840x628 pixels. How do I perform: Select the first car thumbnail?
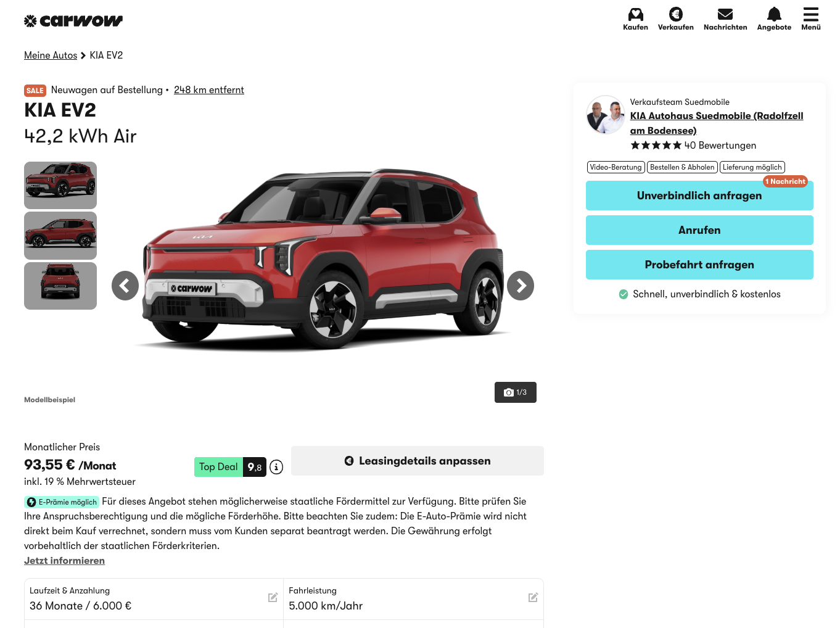pyautogui.click(x=60, y=185)
